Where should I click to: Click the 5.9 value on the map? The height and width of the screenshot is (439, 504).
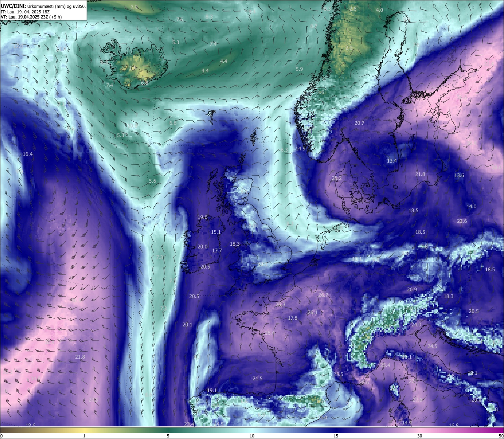click(x=299, y=69)
